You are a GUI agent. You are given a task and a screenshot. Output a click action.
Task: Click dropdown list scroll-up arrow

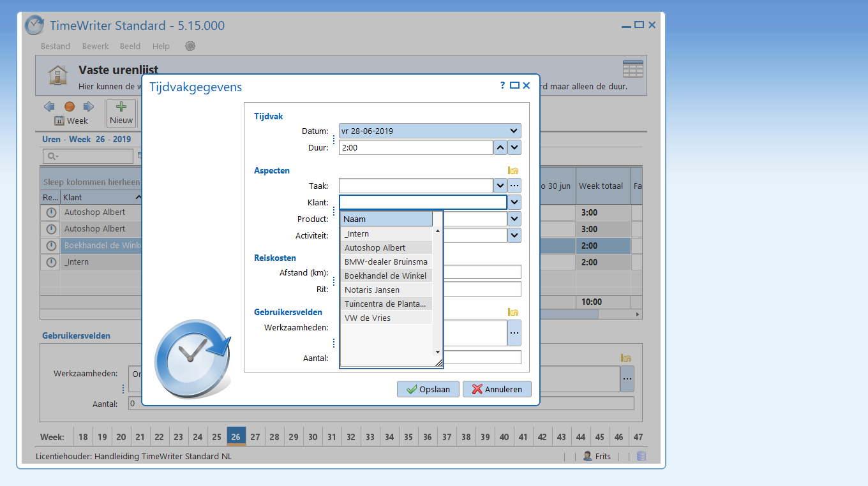point(438,230)
